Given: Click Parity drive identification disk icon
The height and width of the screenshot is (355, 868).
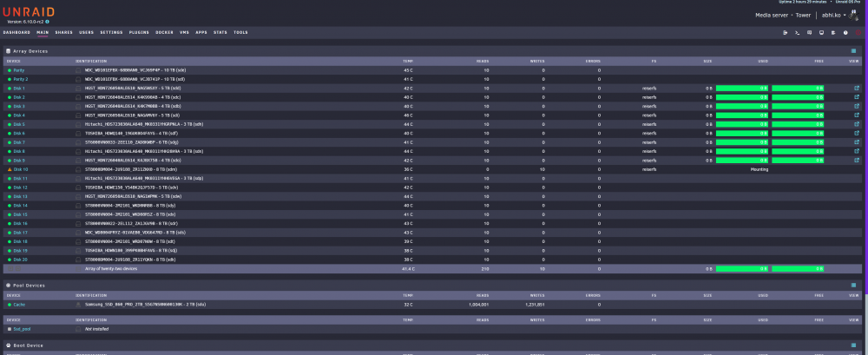Looking at the screenshot, I should pos(78,70).
